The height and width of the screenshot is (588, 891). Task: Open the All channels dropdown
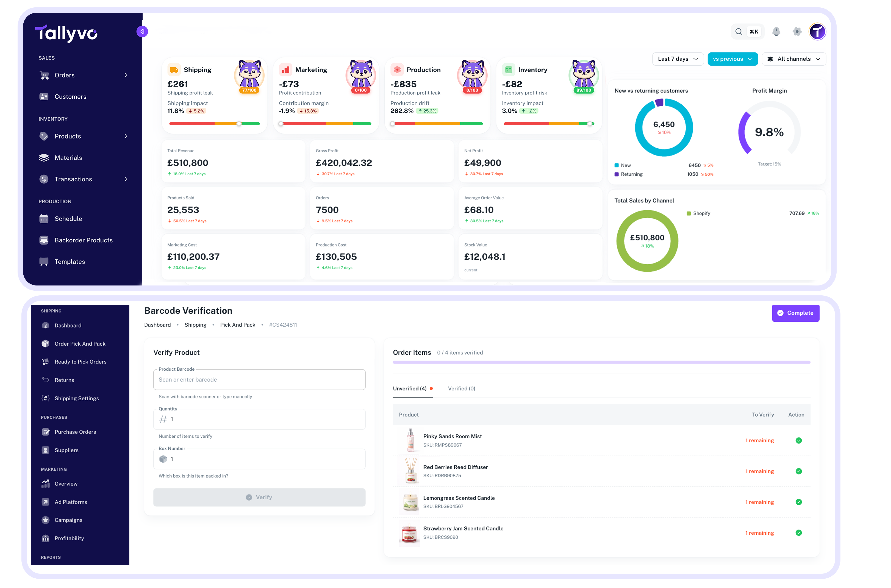click(x=793, y=59)
